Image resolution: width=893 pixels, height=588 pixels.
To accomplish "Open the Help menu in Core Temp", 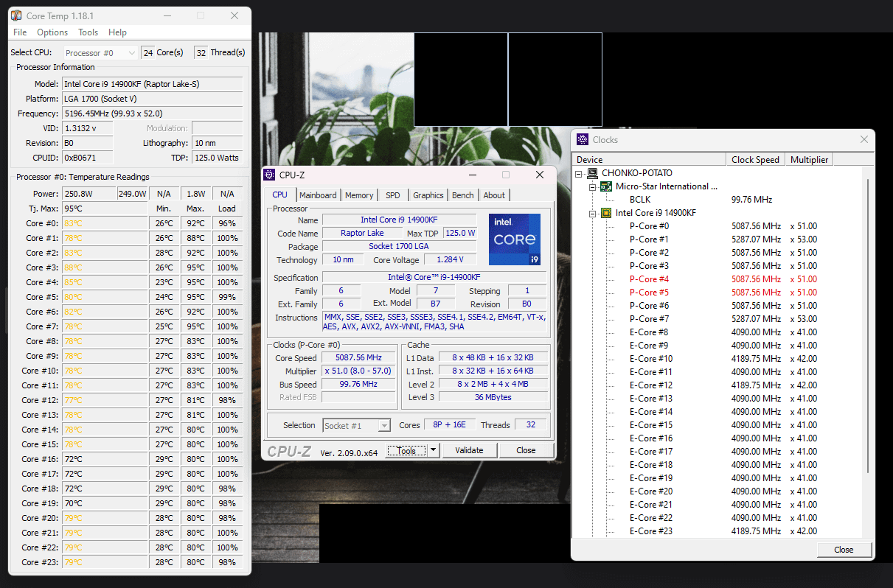I will 117,32.
